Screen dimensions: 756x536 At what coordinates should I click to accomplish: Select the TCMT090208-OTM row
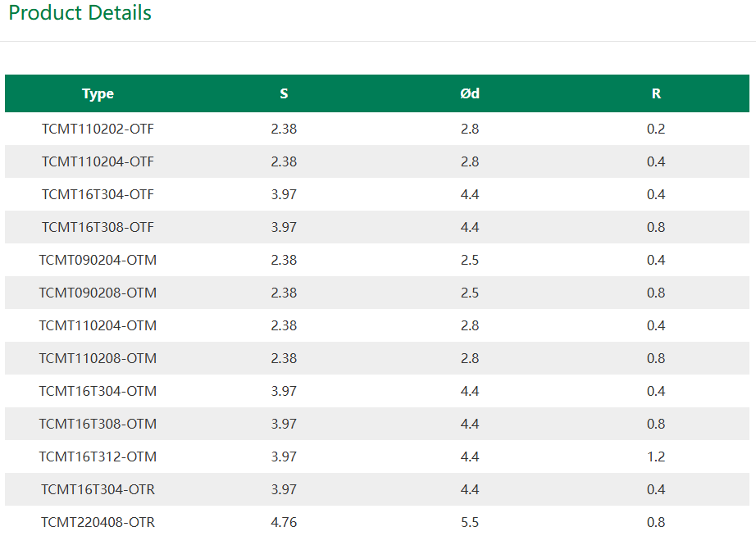point(377,293)
